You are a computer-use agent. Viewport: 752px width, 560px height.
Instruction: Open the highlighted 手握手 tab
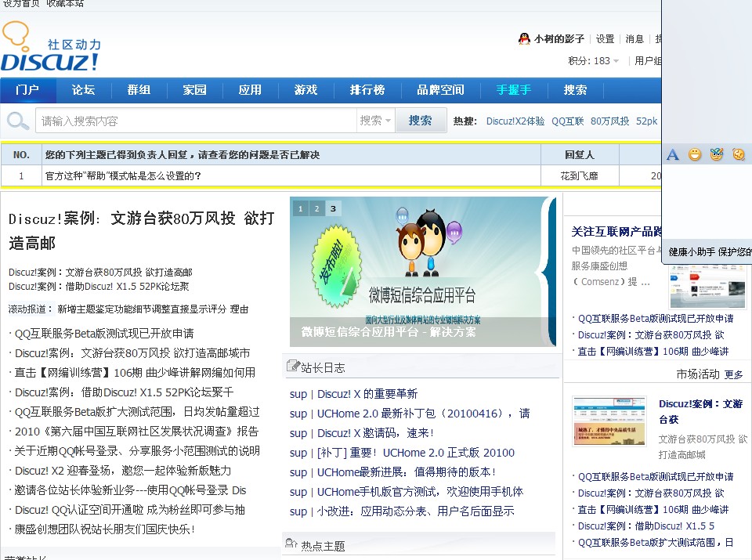(x=514, y=89)
